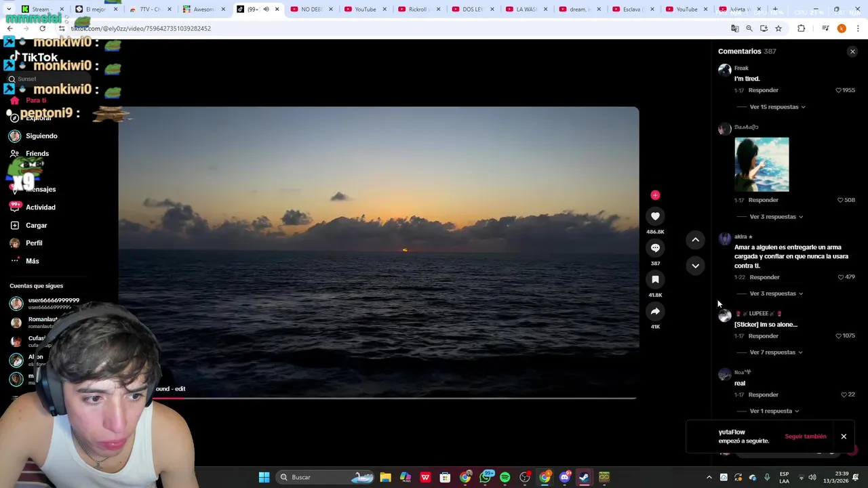The height and width of the screenshot is (488, 868).
Task: Go to the previous video with up arrow
Action: pos(695,239)
